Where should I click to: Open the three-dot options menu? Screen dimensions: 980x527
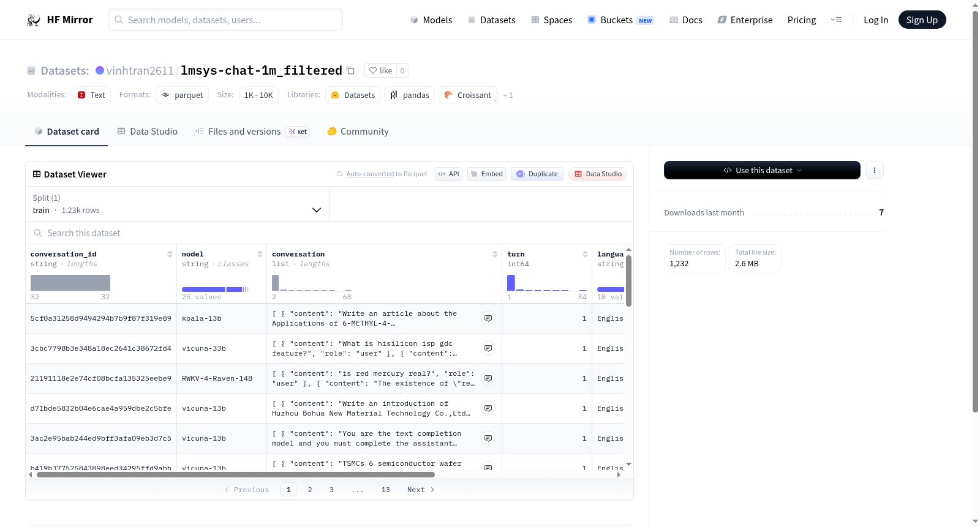(875, 170)
